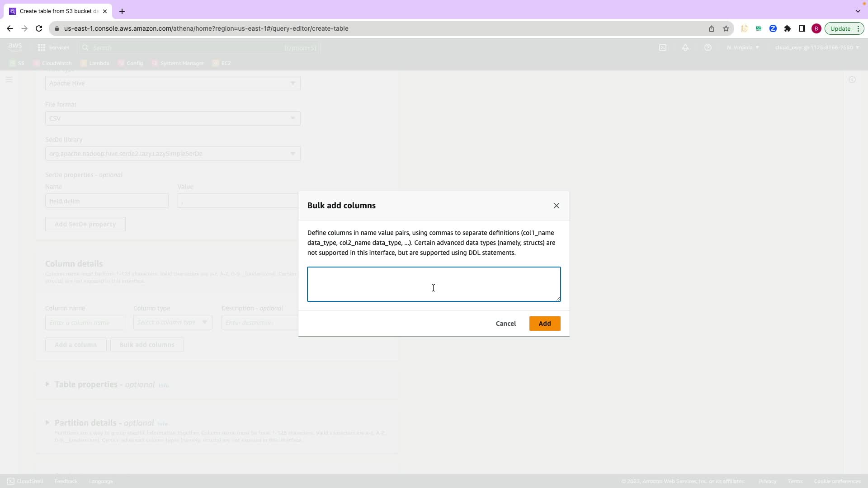Viewport: 868px width, 488px height.
Task: Click the column definitions text area
Action: 433,284
